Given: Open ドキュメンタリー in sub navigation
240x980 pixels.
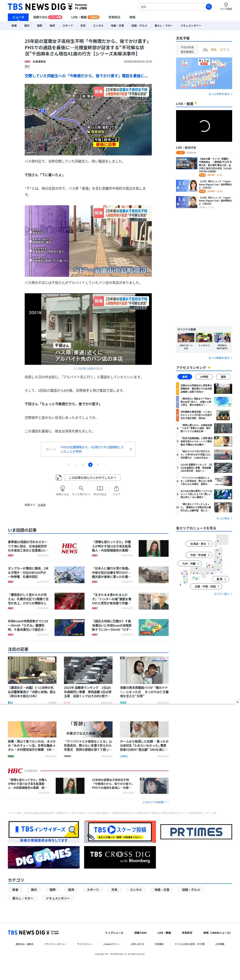Looking at the screenshot, I should point(191,25).
